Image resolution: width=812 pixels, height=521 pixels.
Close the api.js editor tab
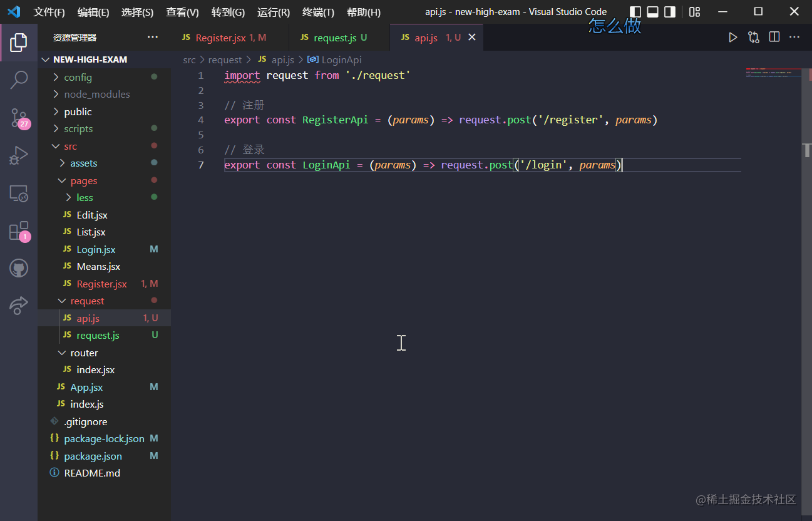[x=472, y=38]
